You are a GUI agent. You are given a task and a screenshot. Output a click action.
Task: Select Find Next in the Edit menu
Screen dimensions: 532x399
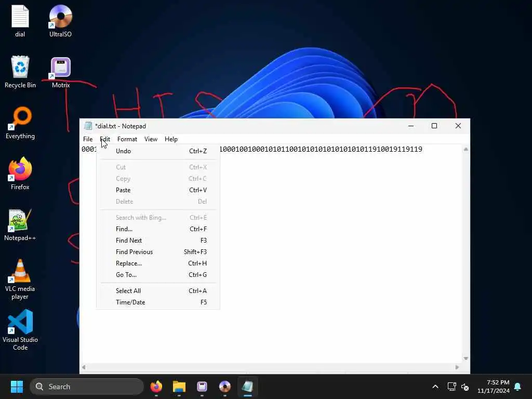[x=158, y=240]
